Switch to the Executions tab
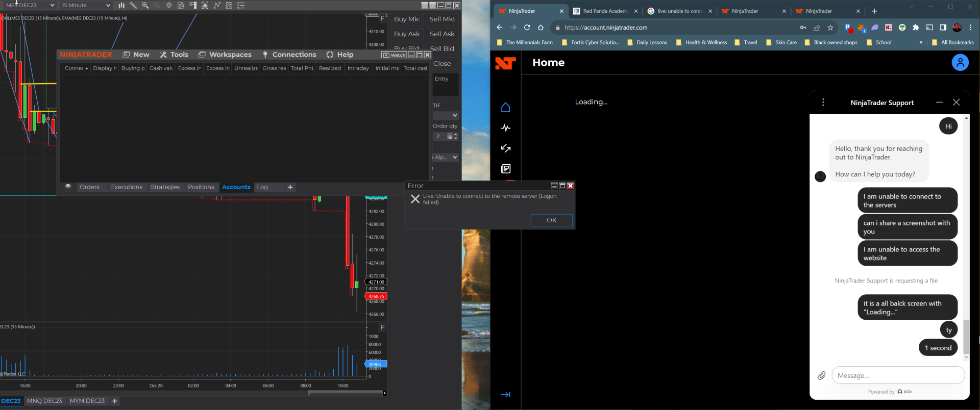 point(127,187)
